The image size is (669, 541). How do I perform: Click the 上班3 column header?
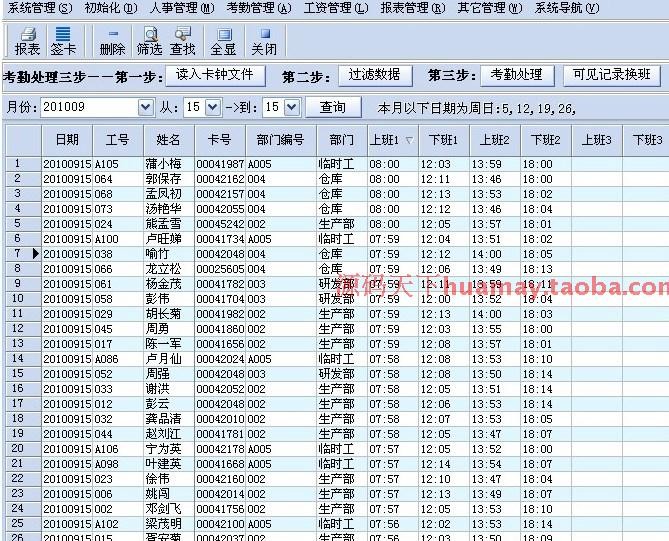597,140
